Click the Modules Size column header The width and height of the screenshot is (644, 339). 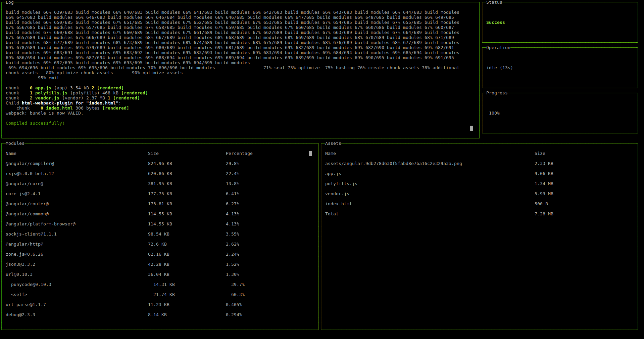click(x=153, y=154)
